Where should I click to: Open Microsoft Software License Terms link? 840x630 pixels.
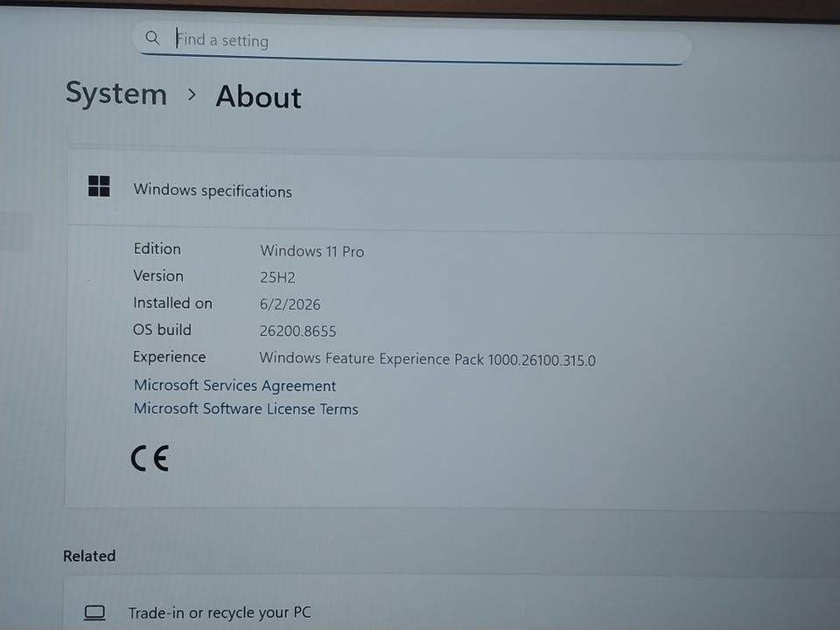[246, 409]
